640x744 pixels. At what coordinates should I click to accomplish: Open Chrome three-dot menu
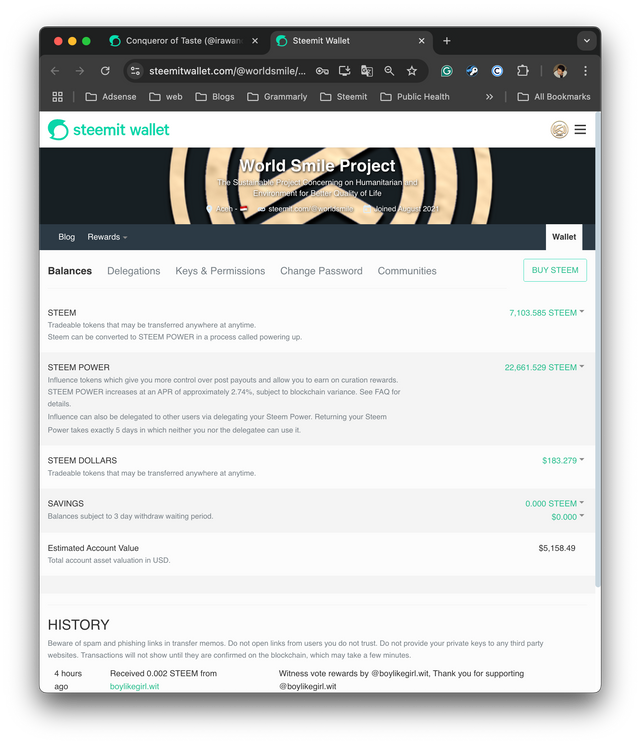[x=585, y=71]
